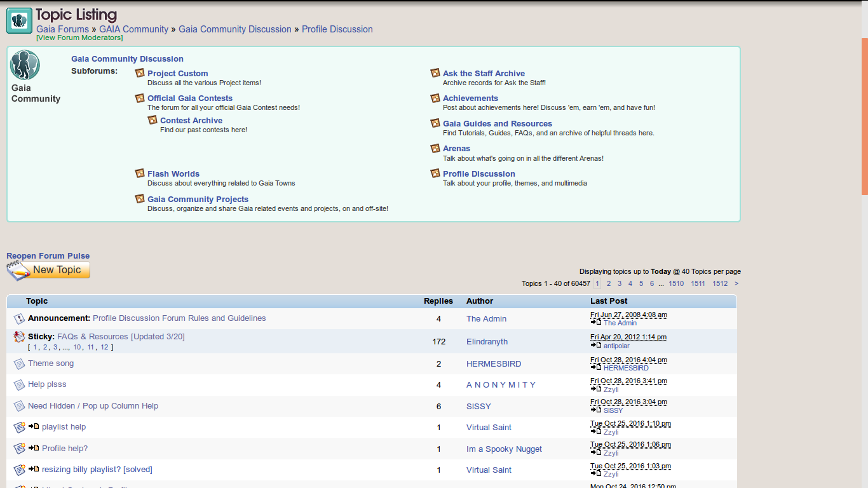Click the folder icon beside Gaia Guides and Resources
Screen dimensions: 868x488
[x=435, y=123]
